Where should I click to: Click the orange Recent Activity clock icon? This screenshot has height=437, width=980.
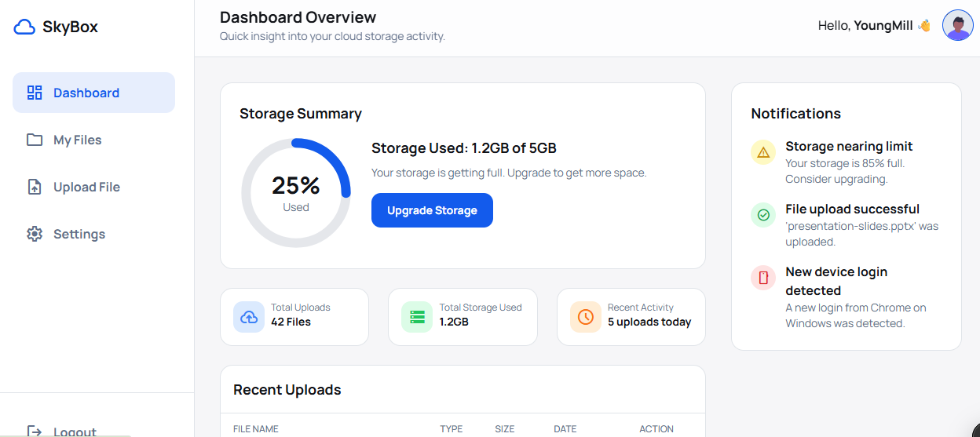[586, 317]
